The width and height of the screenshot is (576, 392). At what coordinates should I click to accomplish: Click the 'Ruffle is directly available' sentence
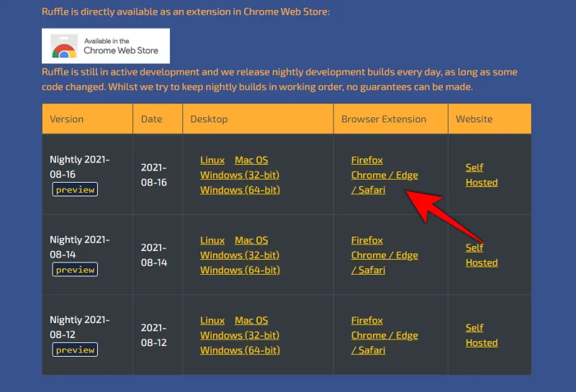coord(186,12)
